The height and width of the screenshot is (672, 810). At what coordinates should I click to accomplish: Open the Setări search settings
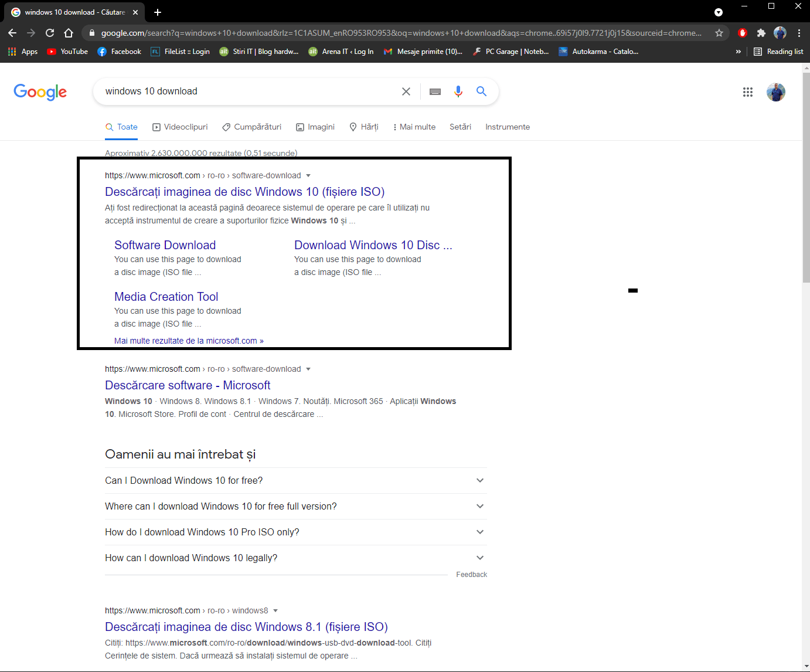[460, 127]
